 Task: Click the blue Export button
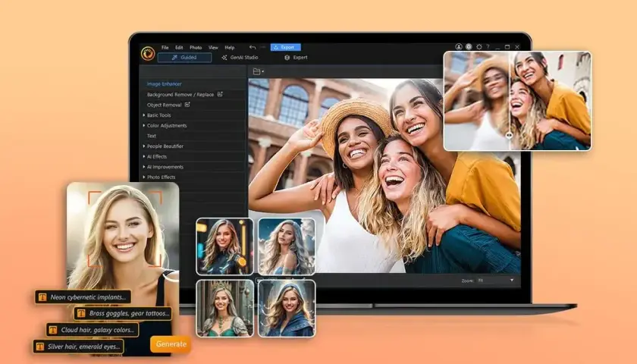tap(286, 47)
